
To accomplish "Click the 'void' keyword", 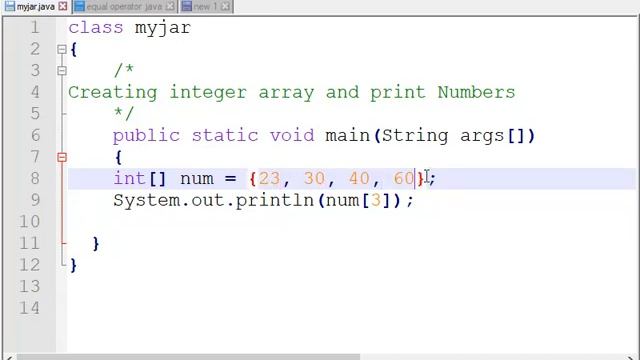I will tap(292, 136).
